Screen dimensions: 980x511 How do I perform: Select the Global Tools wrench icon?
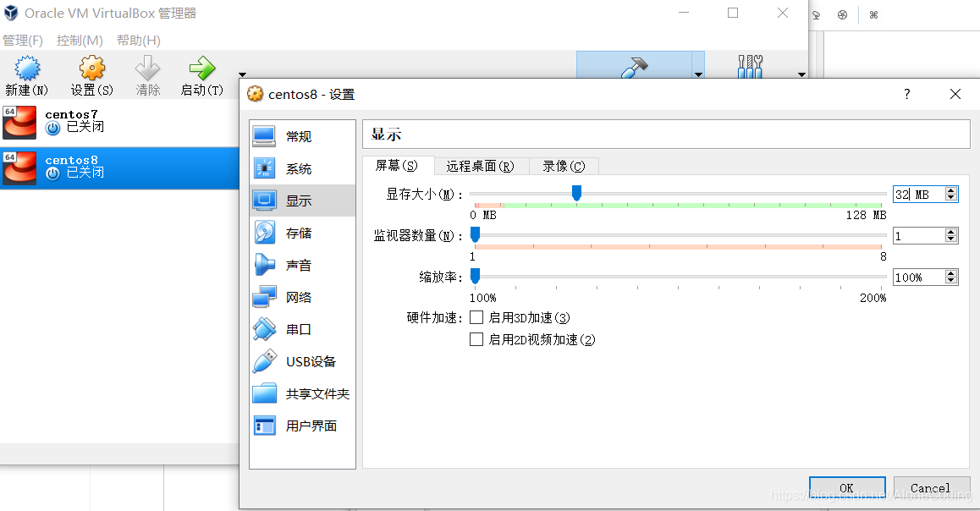[750, 66]
